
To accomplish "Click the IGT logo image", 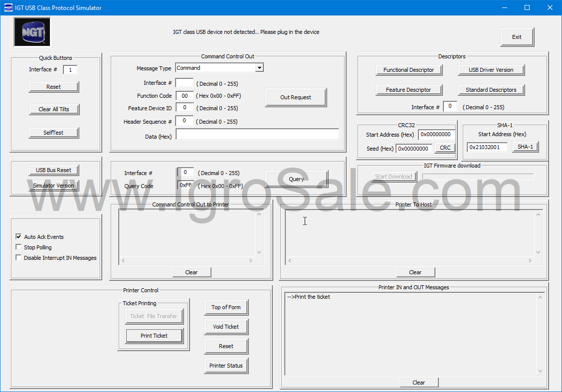I will 31,31.
